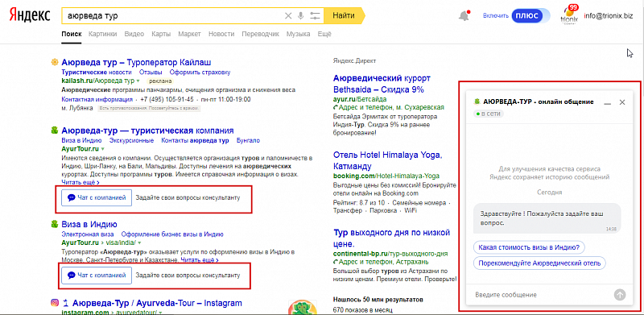Open the Ещё menu in search tabs

324,34
